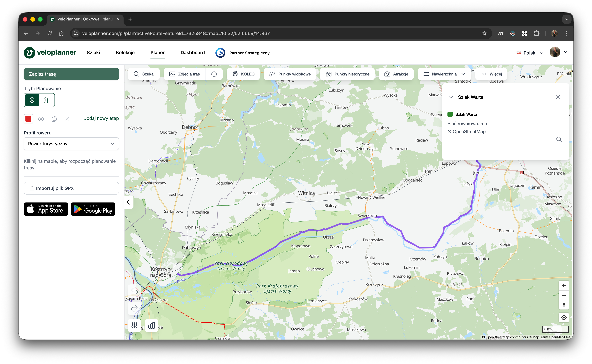Collapse the Szlak Warta panel chevron

pos(451,97)
